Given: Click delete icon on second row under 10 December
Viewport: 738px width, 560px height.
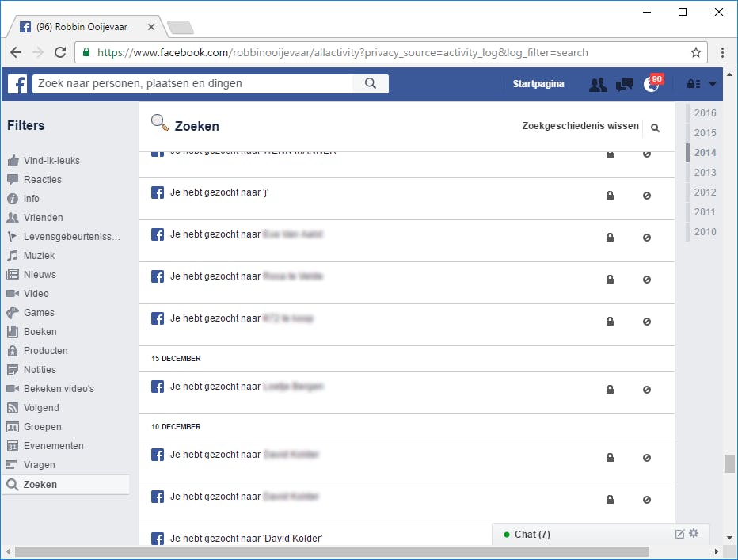Looking at the screenshot, I should pyautogui.click(x=647, y=499).
